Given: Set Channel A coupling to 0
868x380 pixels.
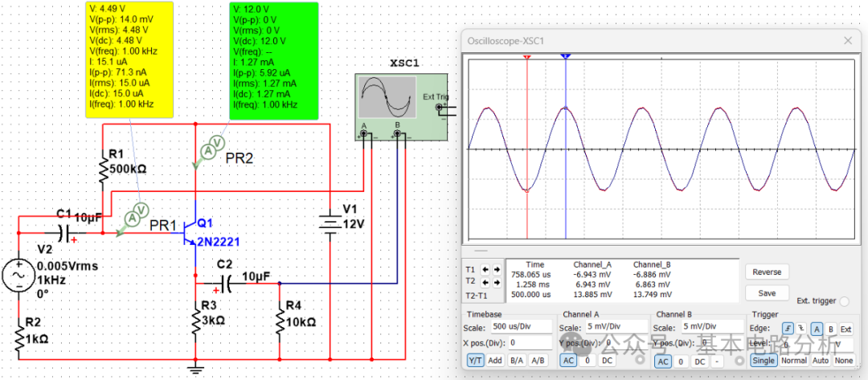Looking at the screenshot, I should tap(588, 361).
